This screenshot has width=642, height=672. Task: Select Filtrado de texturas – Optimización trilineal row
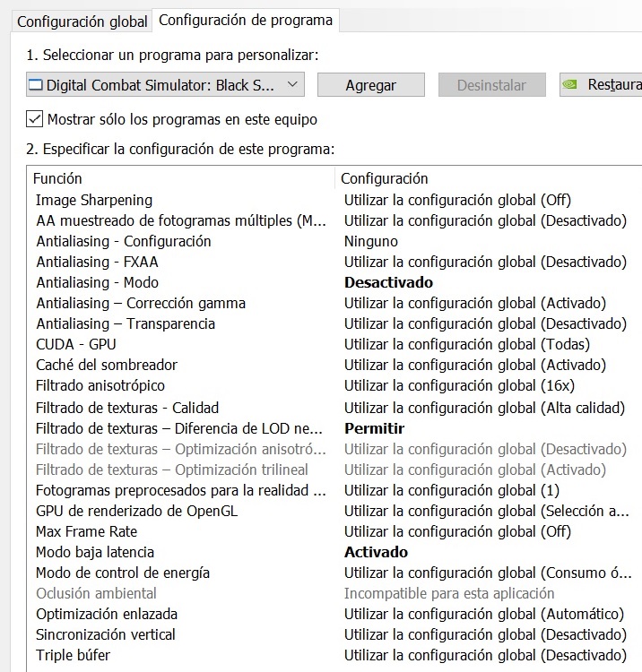tap(334, 470)
